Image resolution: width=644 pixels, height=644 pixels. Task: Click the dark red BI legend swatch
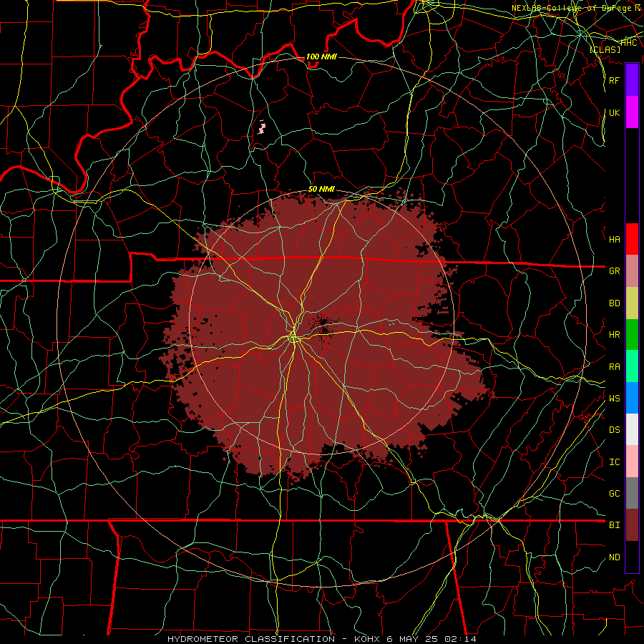(632, 525)
